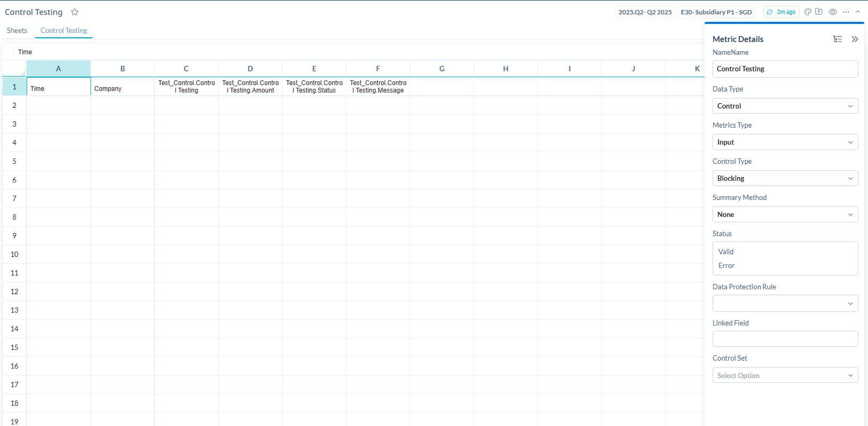Select the Control Testing tab
Screen dimensions: 868x426
64,31
